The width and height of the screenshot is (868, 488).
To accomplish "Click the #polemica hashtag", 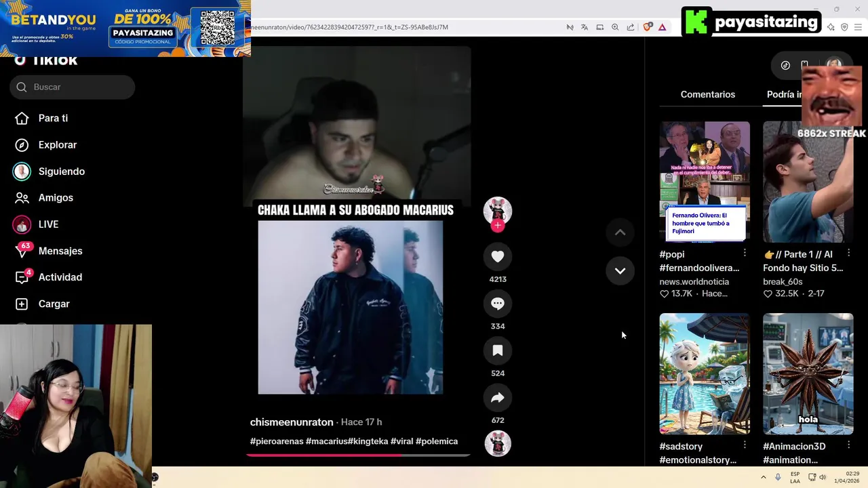I will point(437,441).
